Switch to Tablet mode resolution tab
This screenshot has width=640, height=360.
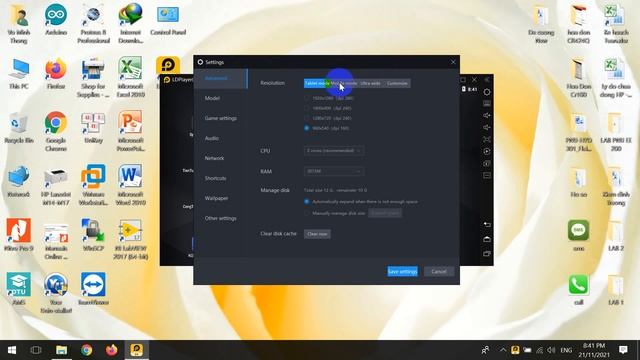tap(317, 83)
